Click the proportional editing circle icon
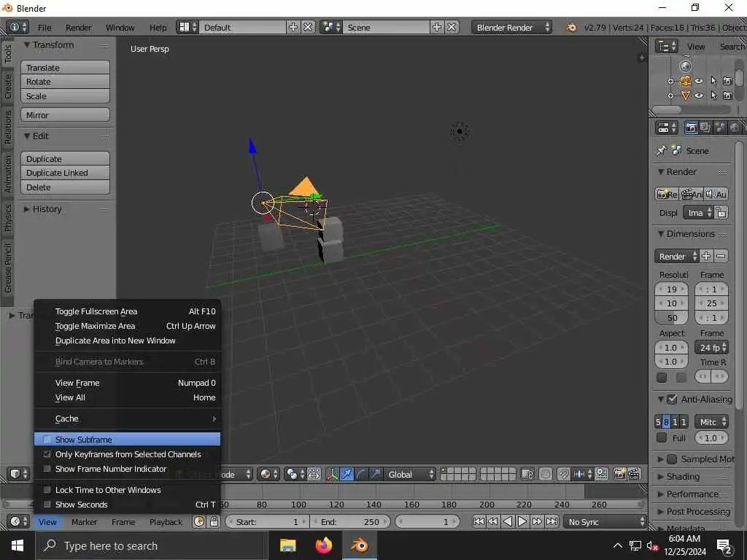This screenshot has width=747, height=560. [546, 474]
